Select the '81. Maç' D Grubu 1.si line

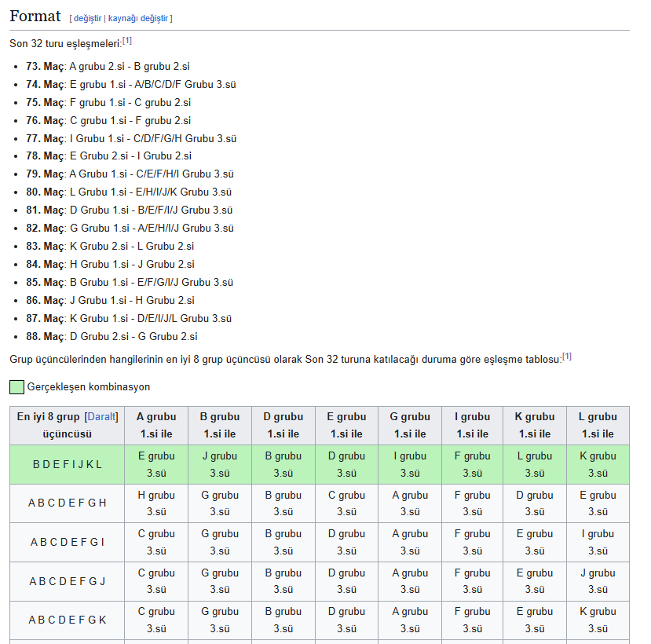(x=129, y=210)
